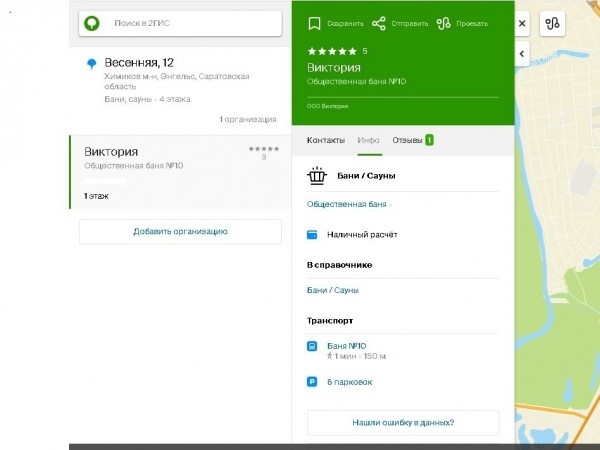Image resolution: width=600 pixels, height=450 pixels.
Task: Click the Отправить label
Action: click(409, 24)
